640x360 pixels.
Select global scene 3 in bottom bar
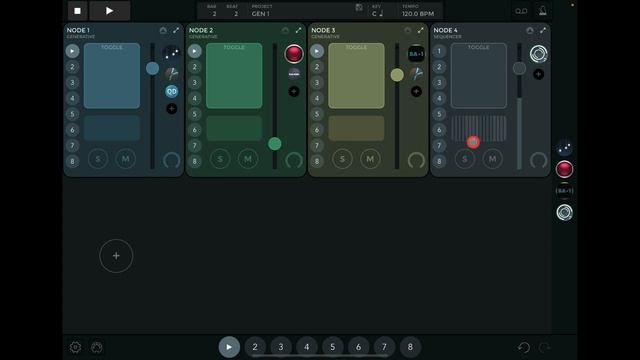click(281, 347)
